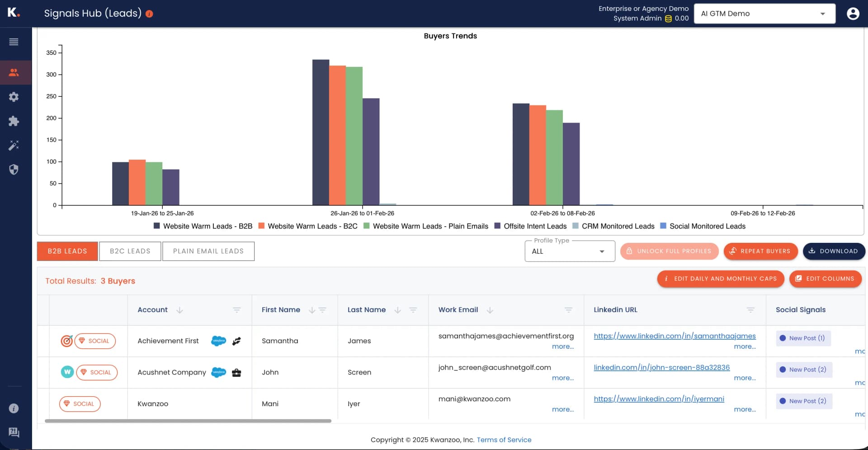The width and height of the screenshot is (868, 450).
Task: Click the handshake icon for Achievement First
Action: [236, 341]
